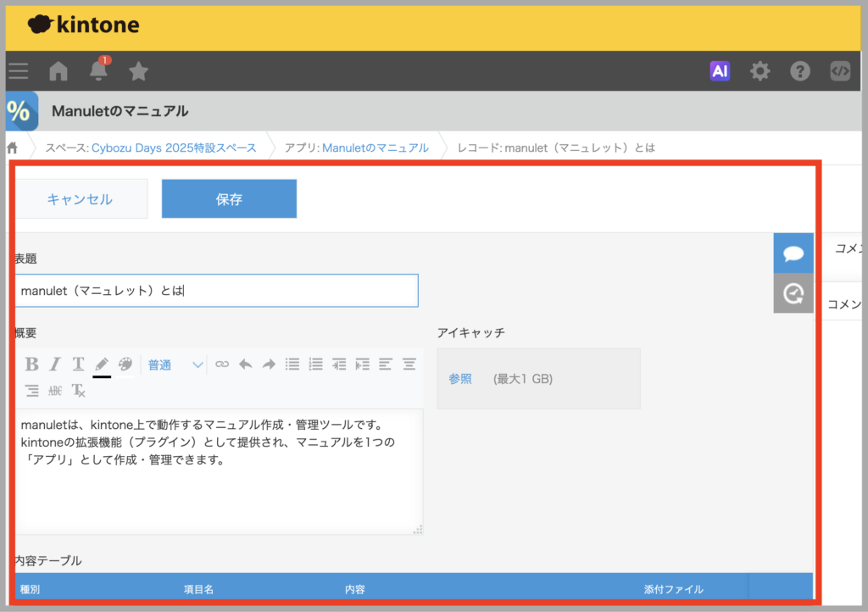Open the AI assistant icon

click(x=720, y=71)
